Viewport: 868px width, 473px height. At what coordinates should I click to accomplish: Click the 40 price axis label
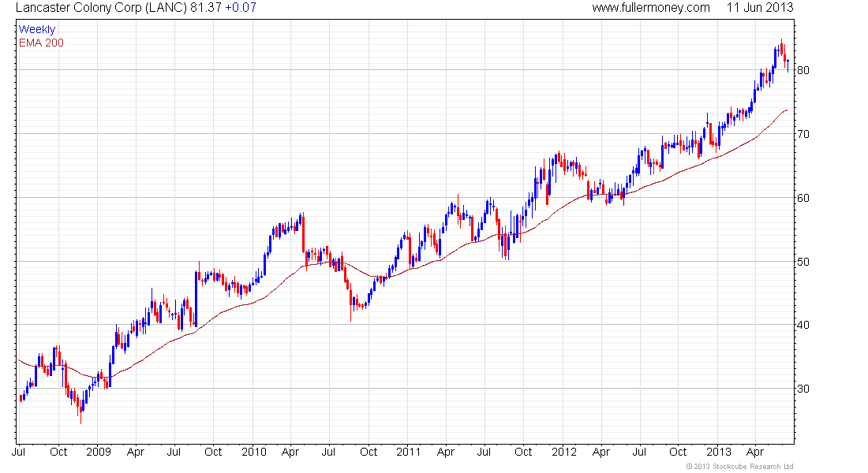coord(803,325)
